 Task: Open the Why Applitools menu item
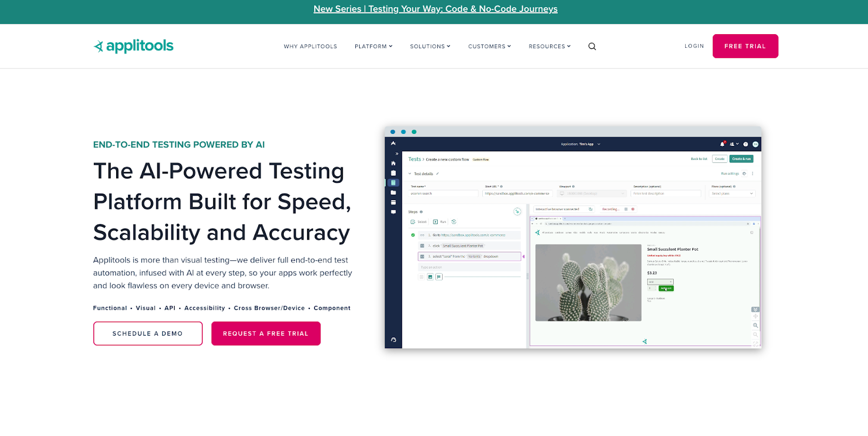pyautogui.click(x=310, y=47)
